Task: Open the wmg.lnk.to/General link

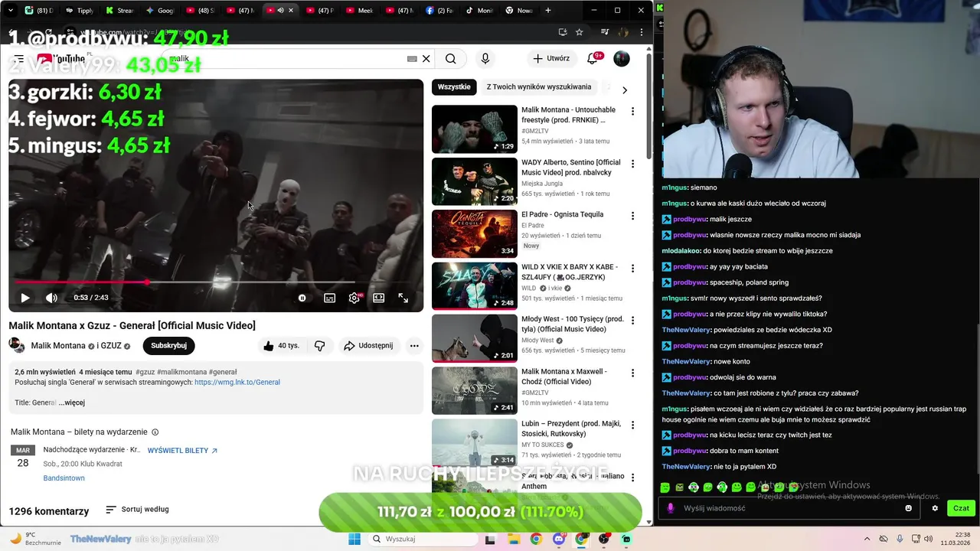Action: tap(237, 382)
